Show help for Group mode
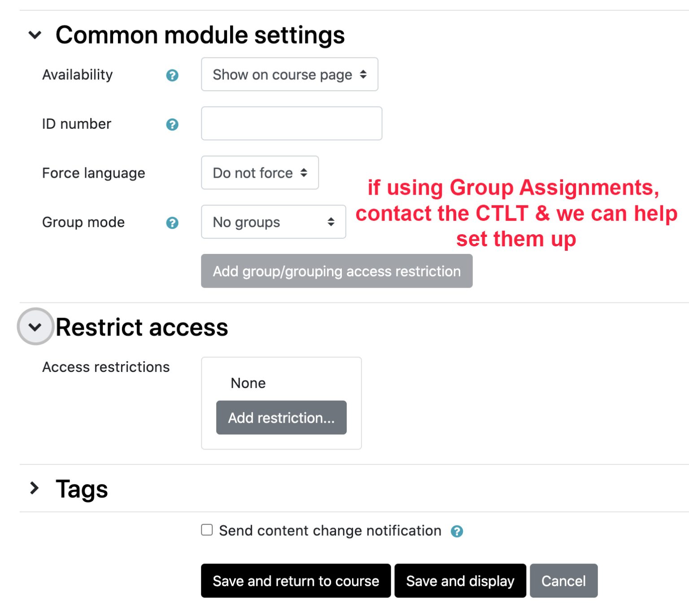 172,223
